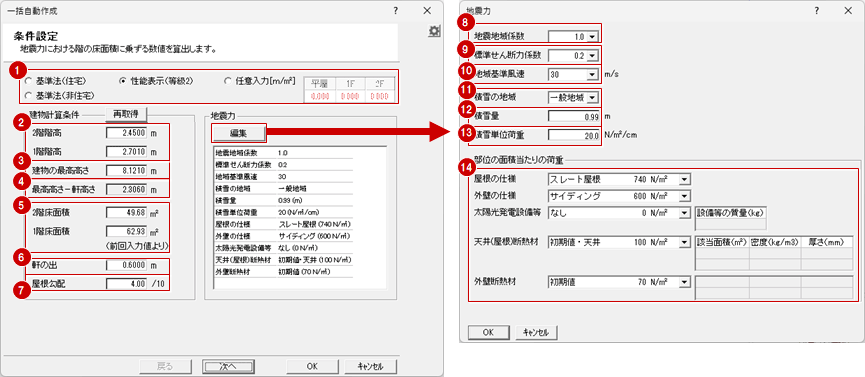Click the help question mark in 一括自動作成 title bar
This screenshot has width=865, height=377.
(x=396, y=10)
